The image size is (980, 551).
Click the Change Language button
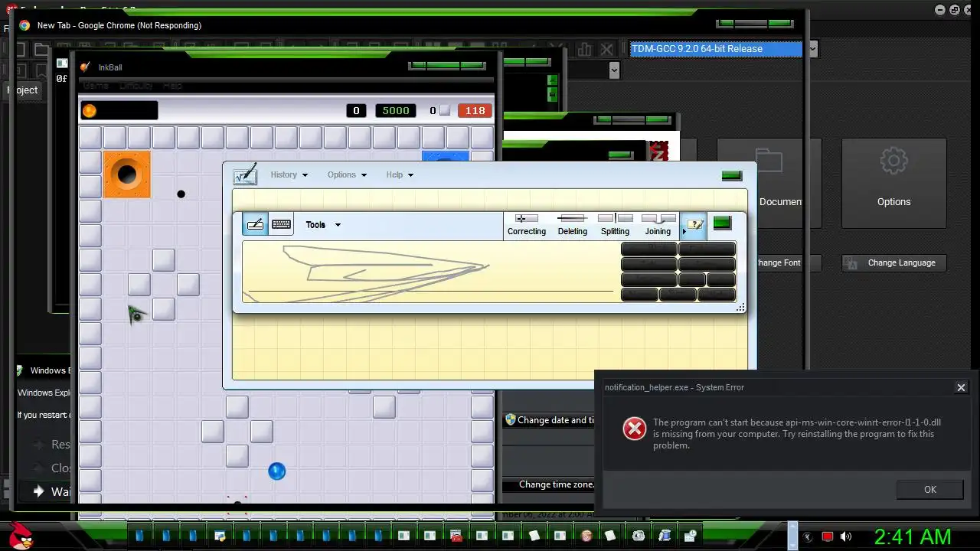893,262
